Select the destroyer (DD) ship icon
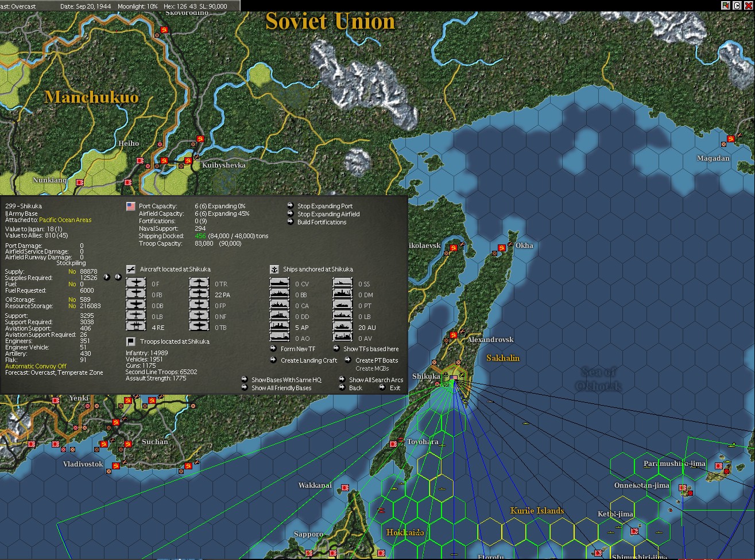The width and height of the screenshot is (755, 560). click(x=280, y=316)
